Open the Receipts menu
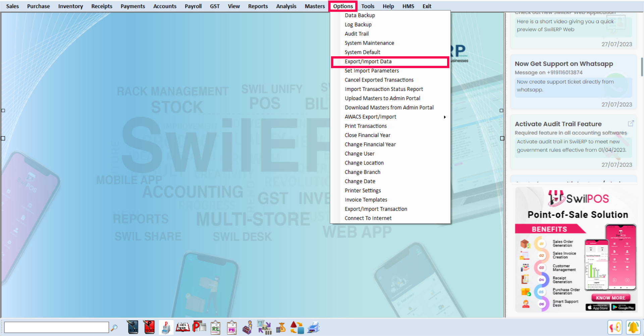 click(102, 6)
